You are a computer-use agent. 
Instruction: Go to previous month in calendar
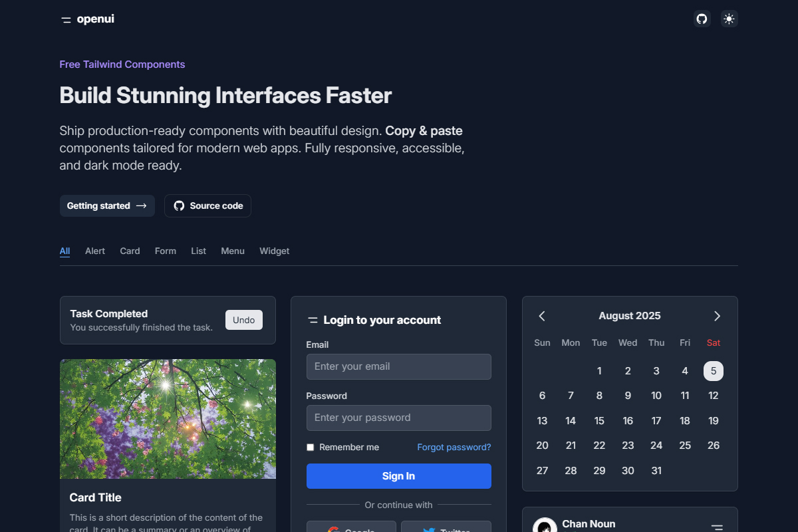(x=542, y=316)
